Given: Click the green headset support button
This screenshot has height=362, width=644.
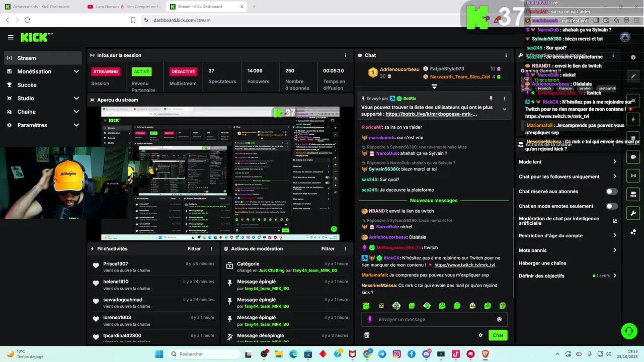Looking at the screenshot, I should click(629, 331).
